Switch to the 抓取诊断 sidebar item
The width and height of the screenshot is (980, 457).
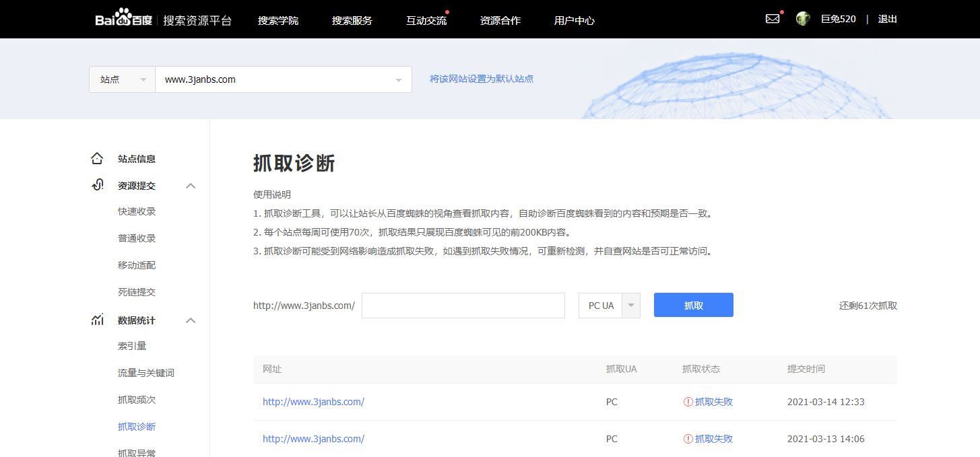tap(137, 426)
